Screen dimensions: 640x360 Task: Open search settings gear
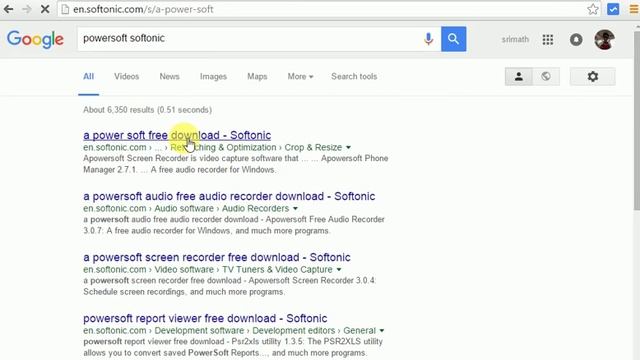pos(593,76)
